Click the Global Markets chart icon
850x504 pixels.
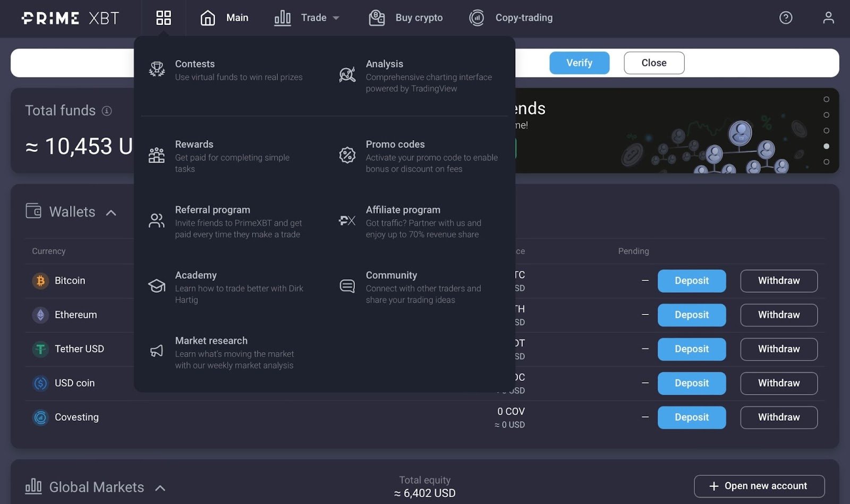point(33,486)
